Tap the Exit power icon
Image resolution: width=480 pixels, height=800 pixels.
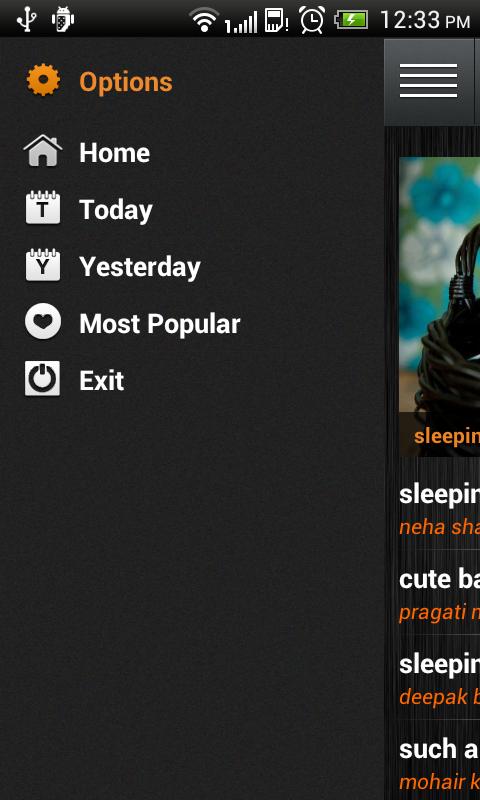pos(42,378)
